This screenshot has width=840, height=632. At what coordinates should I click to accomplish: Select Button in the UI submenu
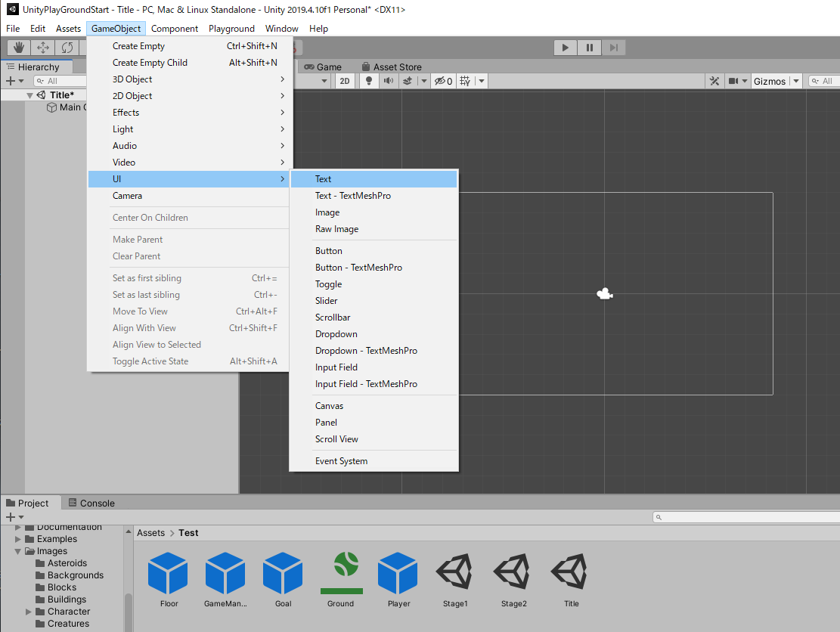374,251
